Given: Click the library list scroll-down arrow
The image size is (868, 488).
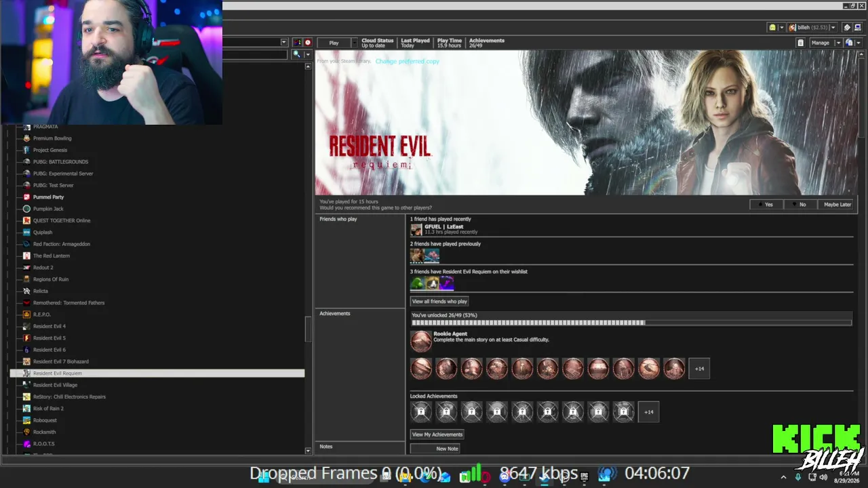Looking at the screenshot, I should click(x=308, y=450).
